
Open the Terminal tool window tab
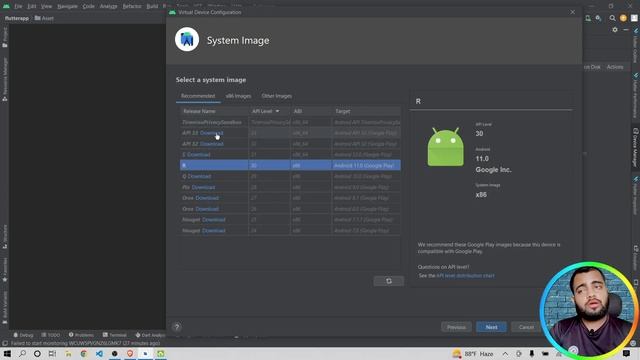[115, 335]
